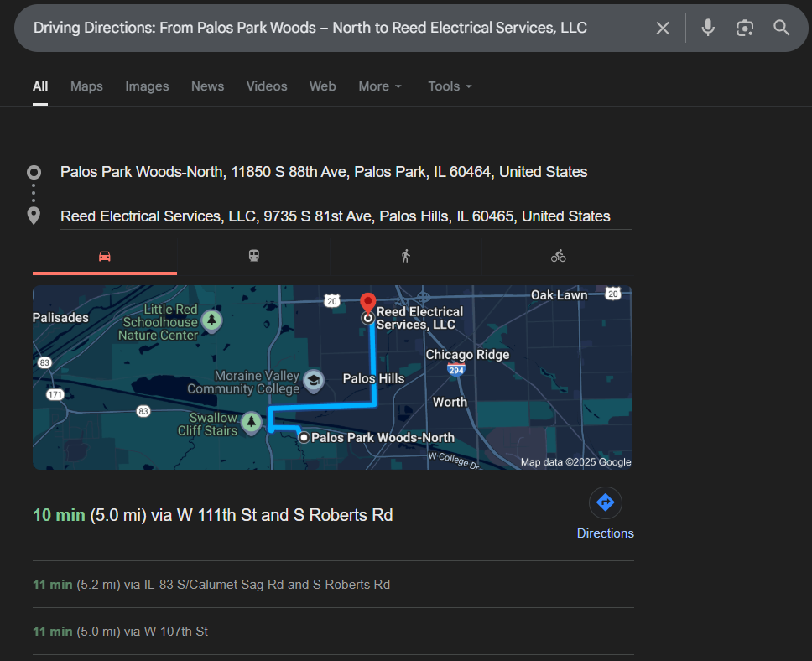Select the News tab
812x661 pixels.
(207, 86)
